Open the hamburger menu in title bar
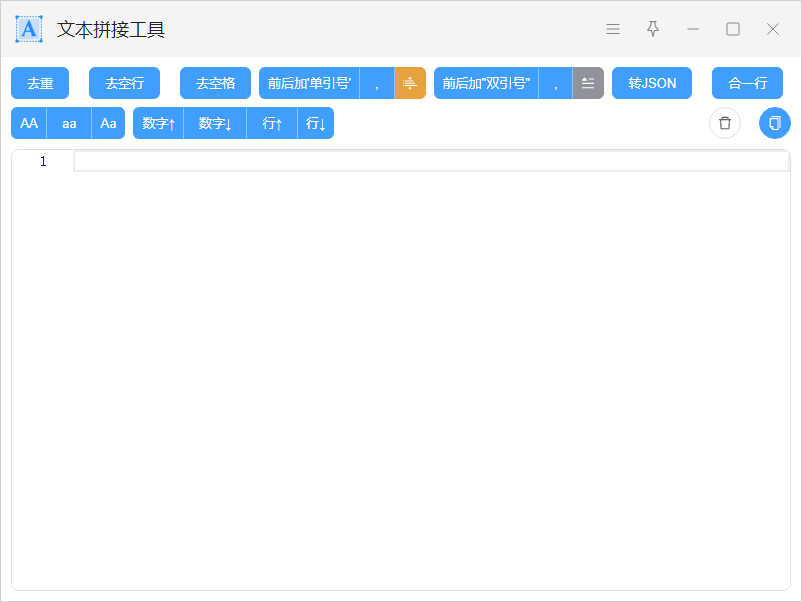The image size is (802, 602). coord(613,29)
